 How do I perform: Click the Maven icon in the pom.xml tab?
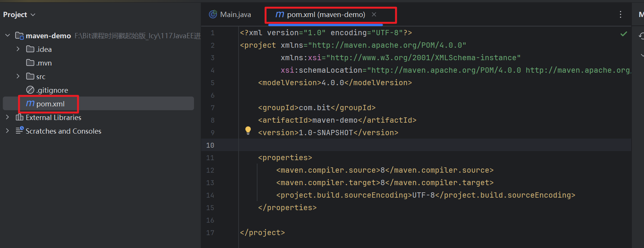[280, 14]
